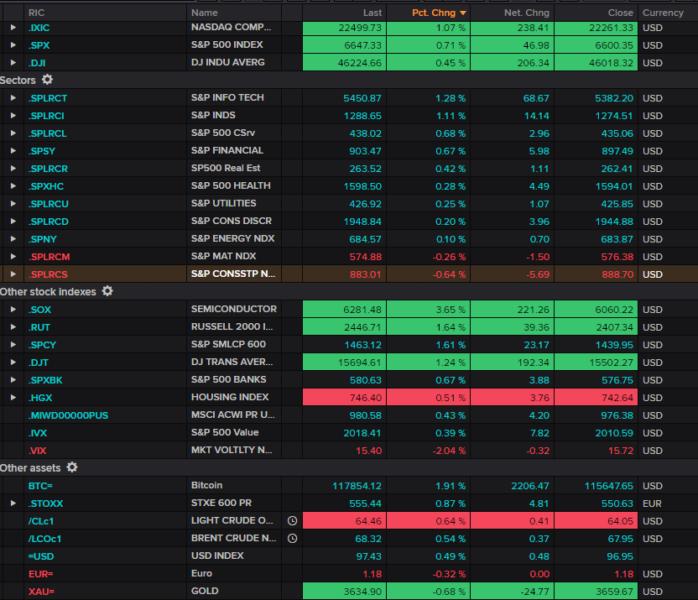
Task: Click the RUSSELL 2000 net change 39.36
Action: pos(536,327)
